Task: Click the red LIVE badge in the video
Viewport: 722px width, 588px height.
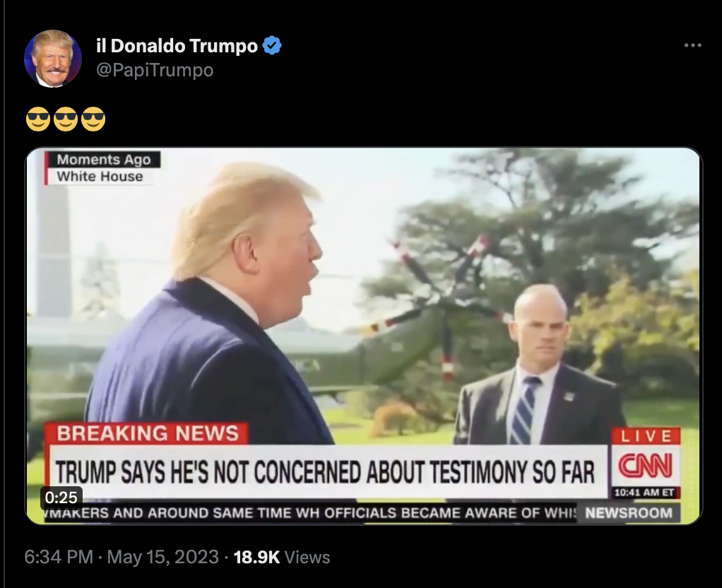Action: click(646, 435)
